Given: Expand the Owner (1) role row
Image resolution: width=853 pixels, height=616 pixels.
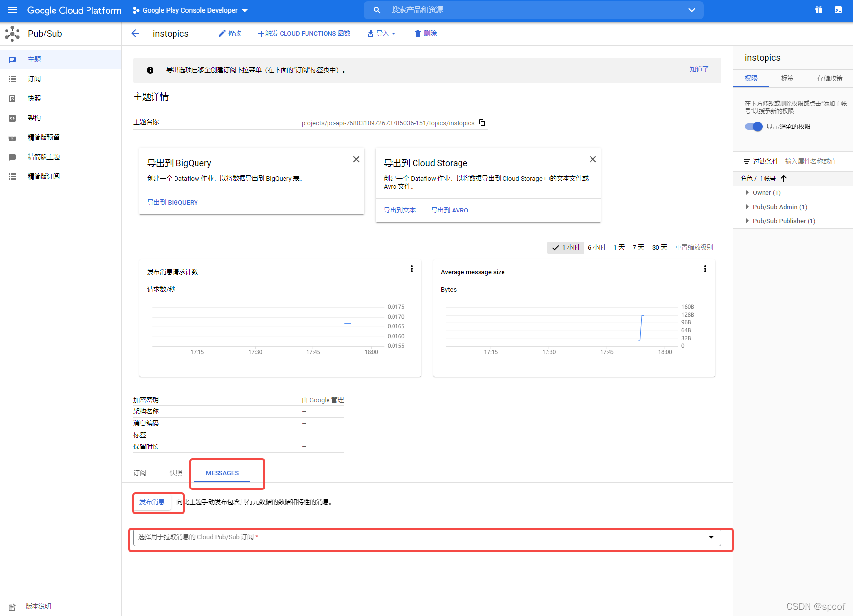Looking at the screenshot, I should 747,192.
